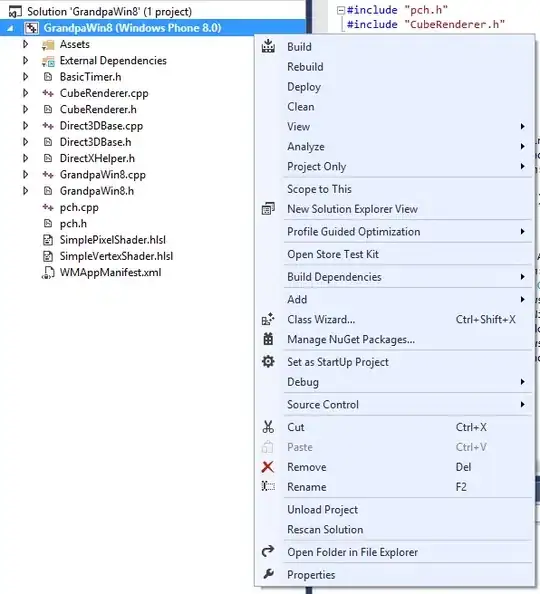This screenshot has width=540, height=594.
Task: Click the Manage NuGet Packages icon
Action: point(268,339)
